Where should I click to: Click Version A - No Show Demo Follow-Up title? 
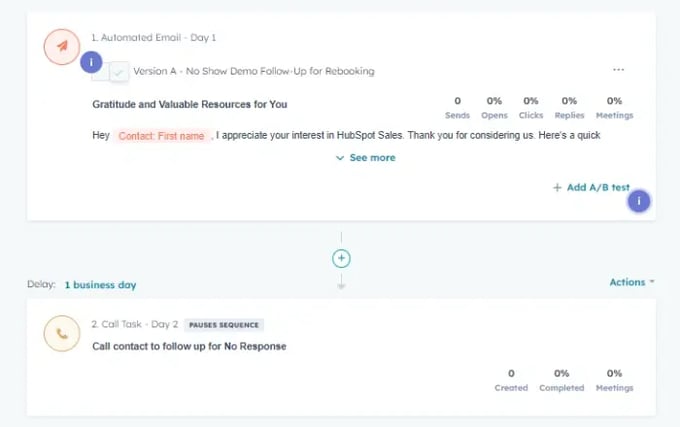254,71
